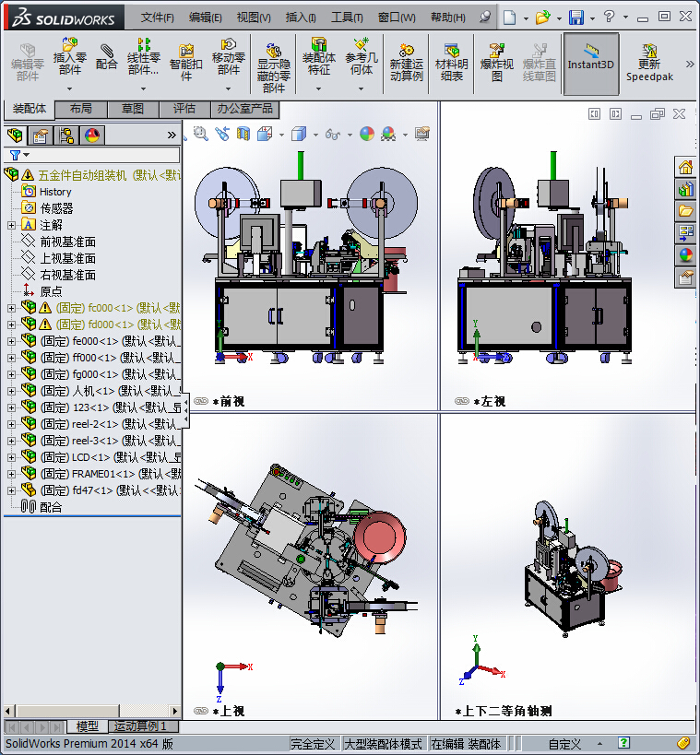Switch to the 评估 tab
Image resolution: width=700 pixels, height=755 pixels.
(184, 109)
